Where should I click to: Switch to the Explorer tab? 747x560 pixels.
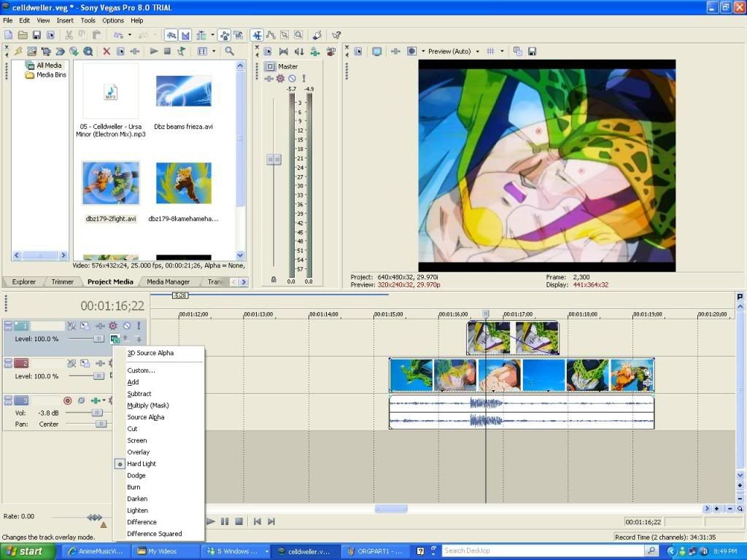[x=24, y=281]
